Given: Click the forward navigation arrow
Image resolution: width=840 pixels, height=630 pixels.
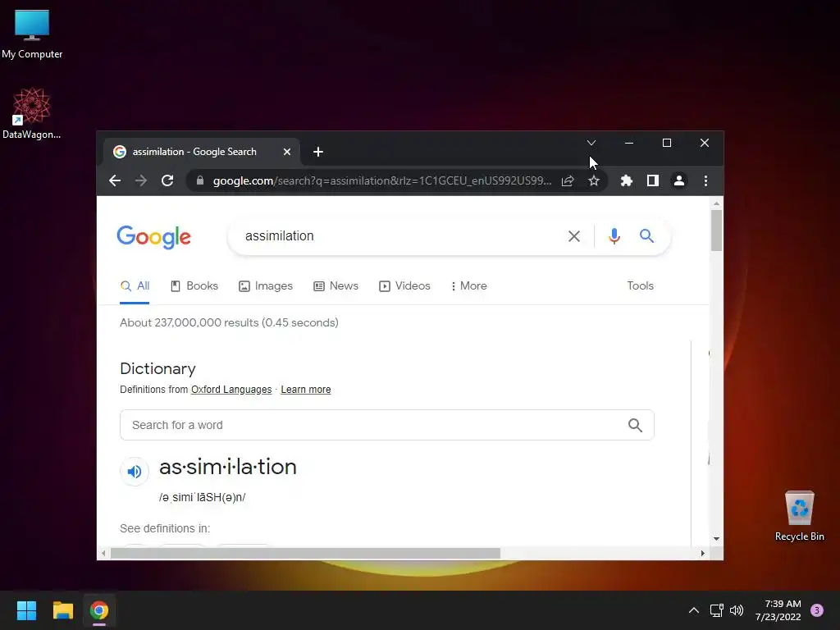Looking at the screenshot, I should tap(141, 180).
